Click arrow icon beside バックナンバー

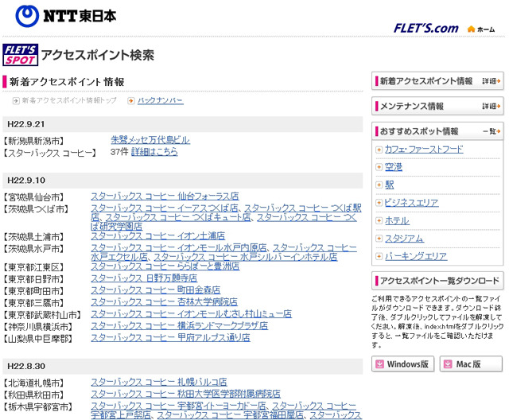pos(130,100)
